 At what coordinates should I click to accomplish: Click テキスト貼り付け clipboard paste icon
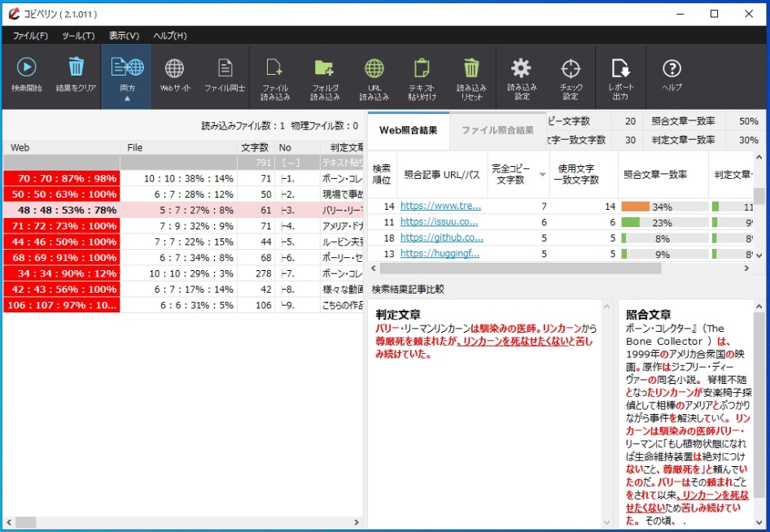(x=422, y=68)
